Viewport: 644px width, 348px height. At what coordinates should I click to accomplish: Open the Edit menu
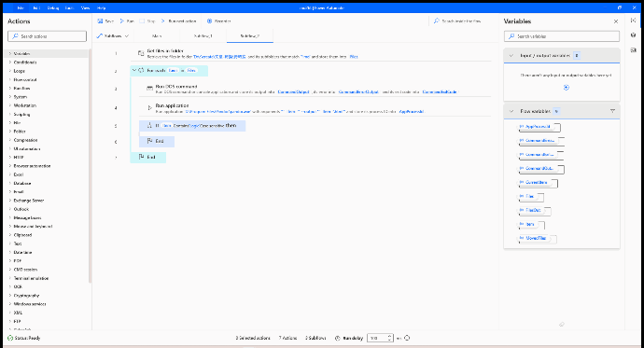(x=36, y=7)
